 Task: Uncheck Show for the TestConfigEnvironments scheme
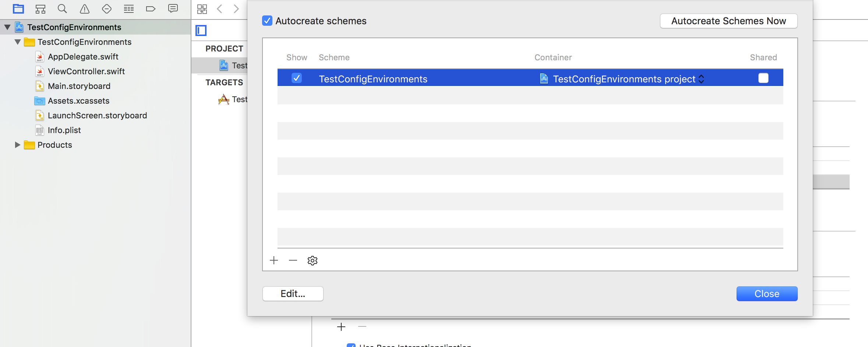point(297,78)
